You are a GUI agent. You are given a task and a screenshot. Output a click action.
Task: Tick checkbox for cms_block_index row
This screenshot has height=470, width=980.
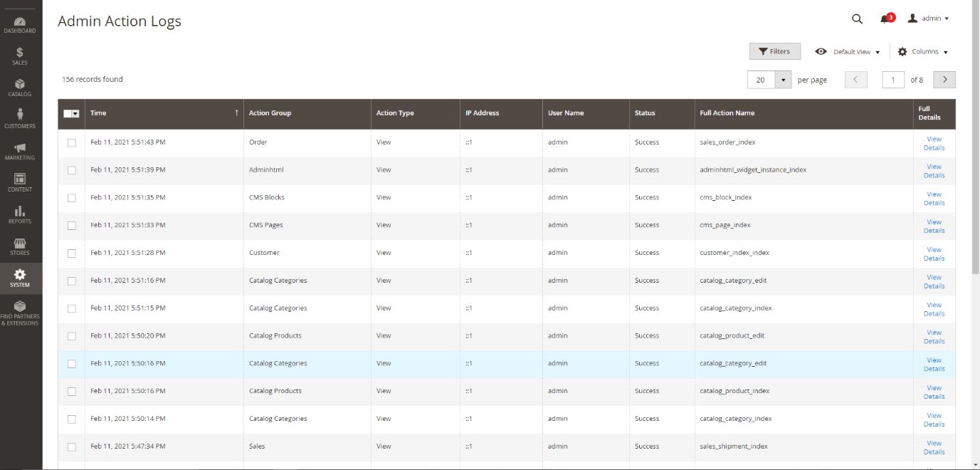(72, 198)
